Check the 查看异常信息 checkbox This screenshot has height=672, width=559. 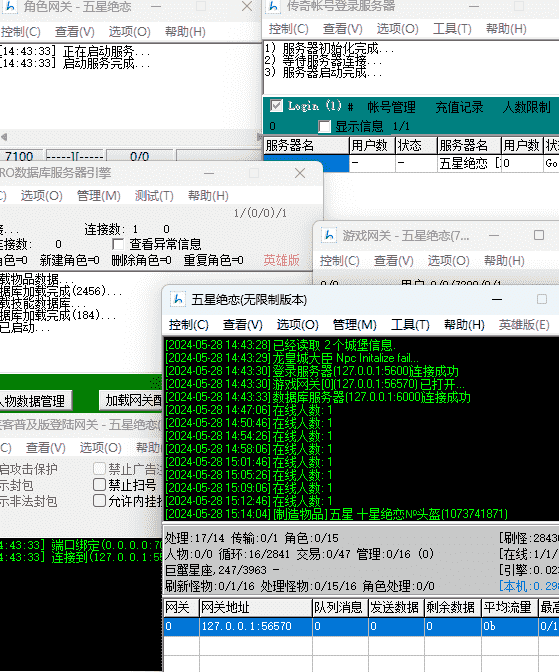tap(118, 244)
